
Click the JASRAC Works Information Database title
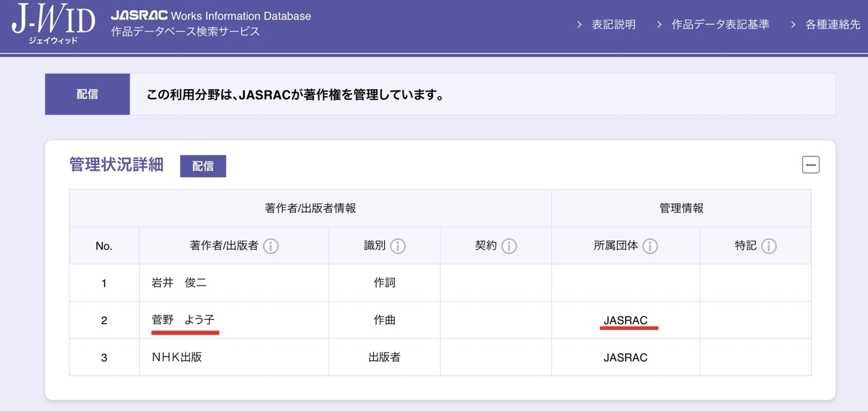210,15
